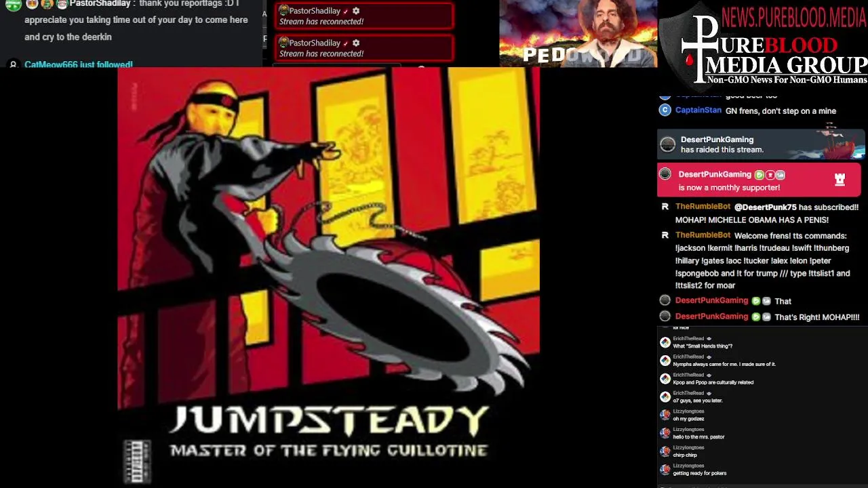Click the '@DesertPunk75' mention in chat
This screenshot has width=868, height=488.
[765, 207]
